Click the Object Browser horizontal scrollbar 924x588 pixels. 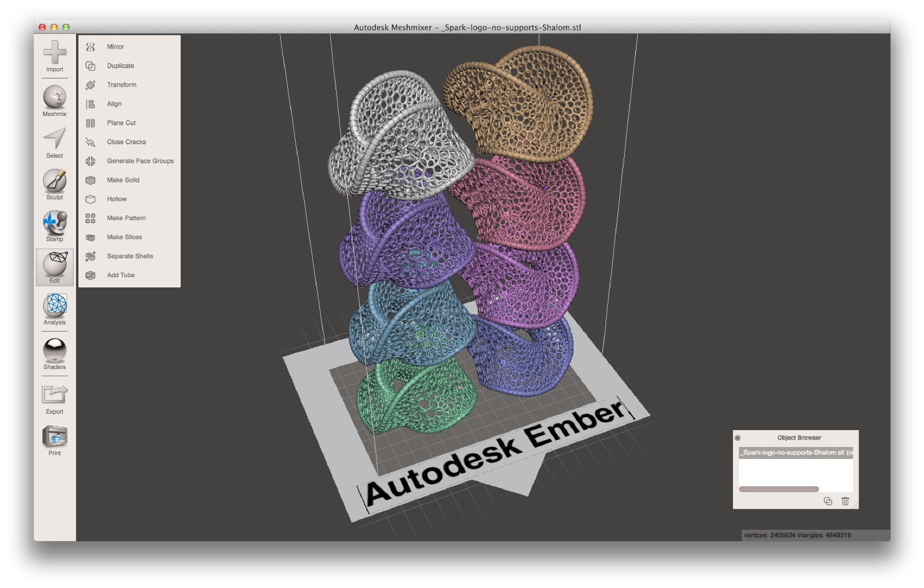779,489
